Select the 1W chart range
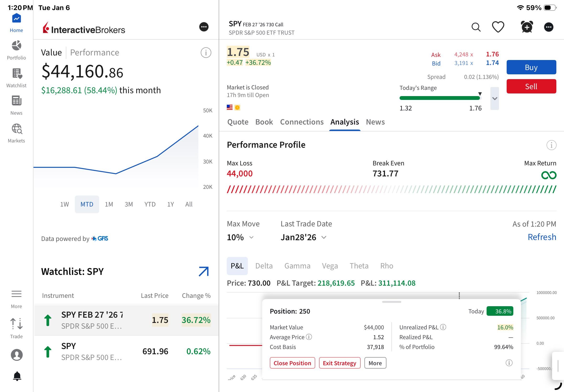The width and height of the screenshot is (564, 392). point(65,204)
